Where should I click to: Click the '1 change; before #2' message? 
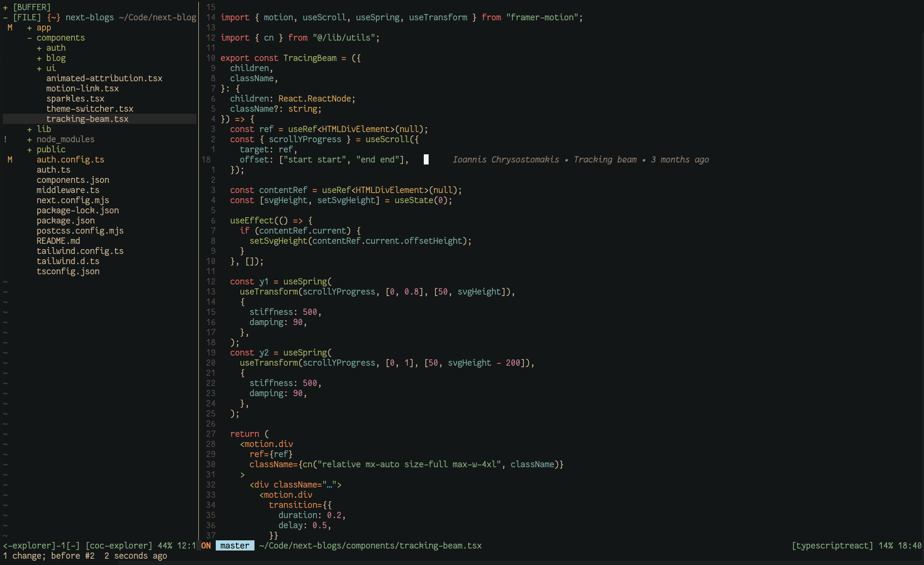click(48, 556)
